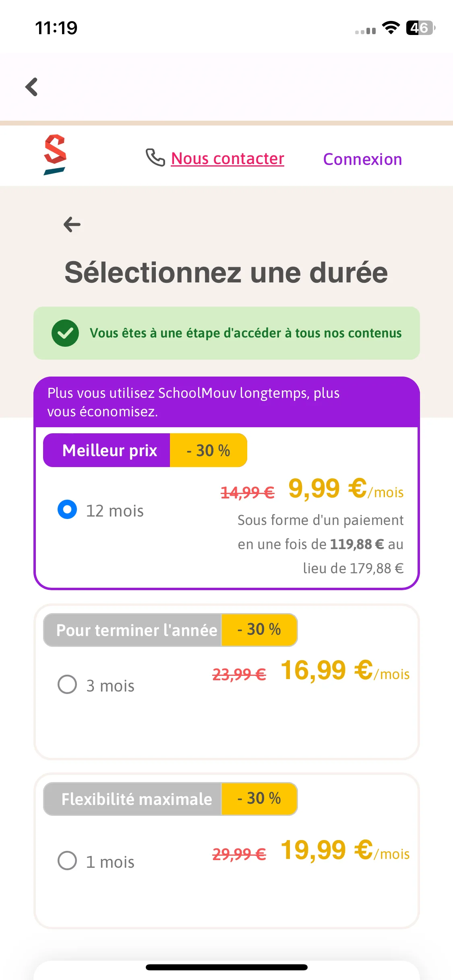Tap the green checkmark icon
Image resolution: width=453 pixels, height=980 pixels.
click(x=65, y=333)
